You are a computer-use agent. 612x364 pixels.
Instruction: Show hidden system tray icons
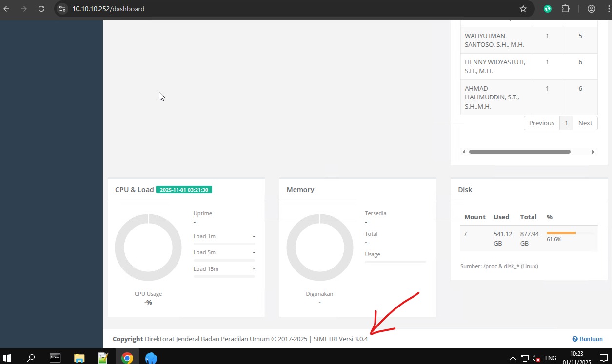513,358
